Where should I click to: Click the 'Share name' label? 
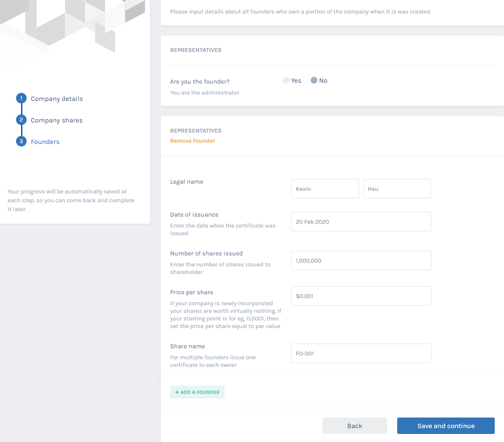[x=187, y=346]
